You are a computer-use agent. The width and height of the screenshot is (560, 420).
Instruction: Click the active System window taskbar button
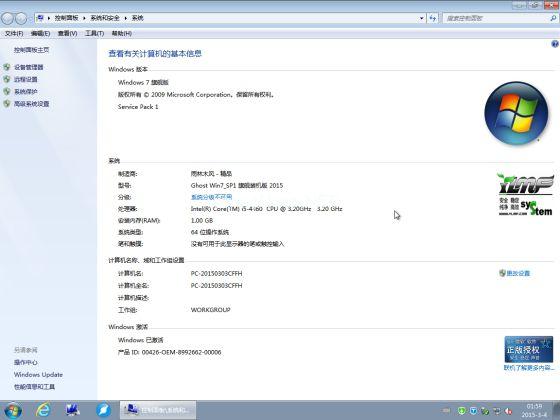pos(158,410)
